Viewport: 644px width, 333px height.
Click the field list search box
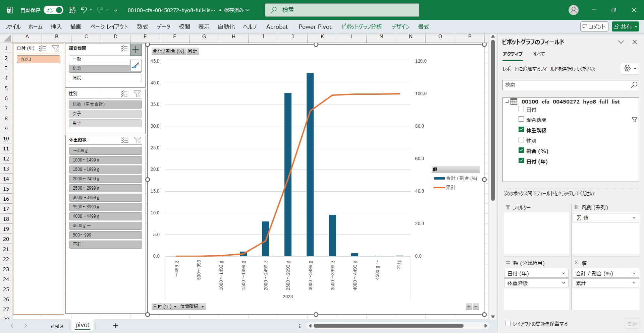[567, 85]
